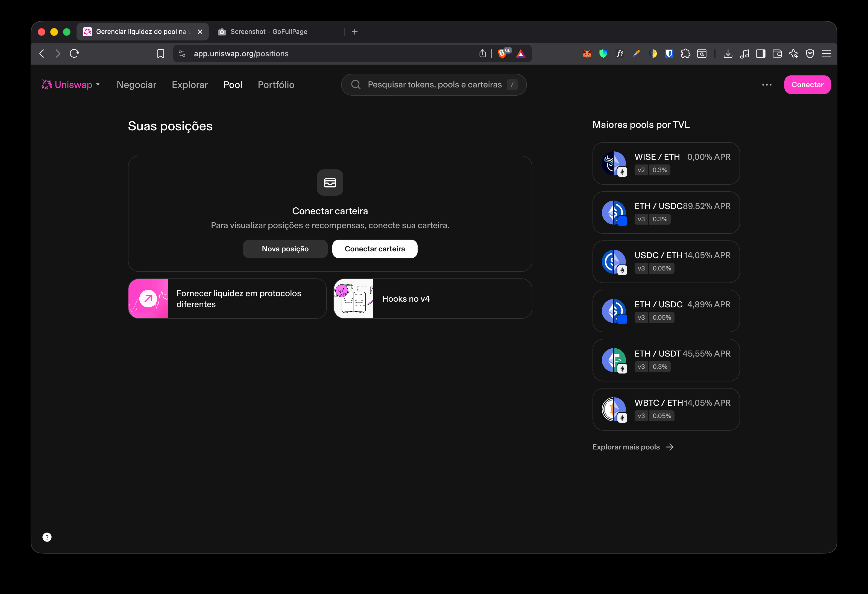Open a new browser tab
Screen dimensions: 868x594
tap(355, 32)
